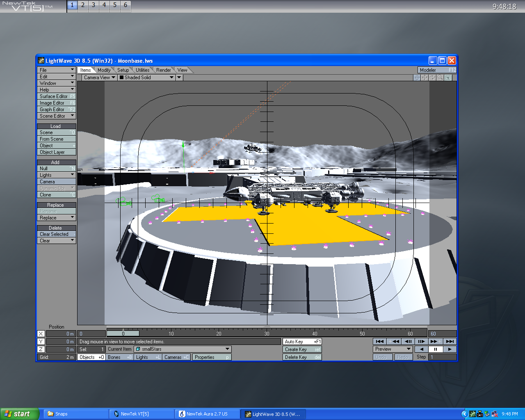
Task: Open the File dropdown menu
Action: pos(57,70)
